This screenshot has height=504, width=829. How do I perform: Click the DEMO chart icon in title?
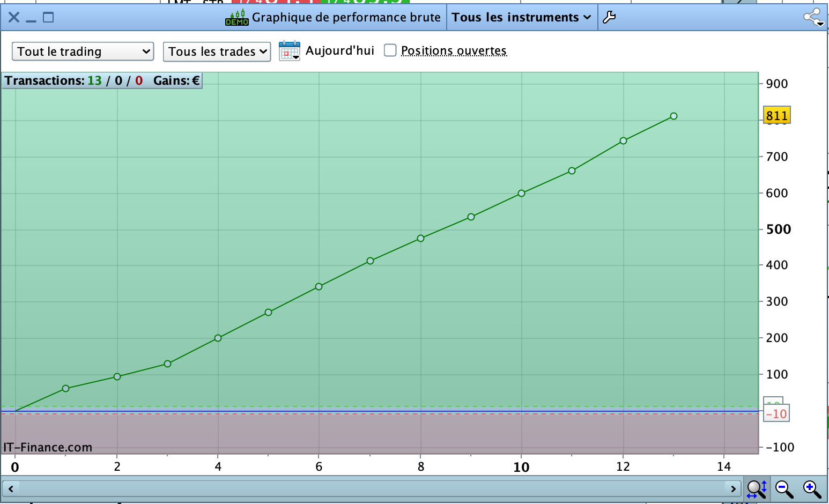(x=236, y=17)
